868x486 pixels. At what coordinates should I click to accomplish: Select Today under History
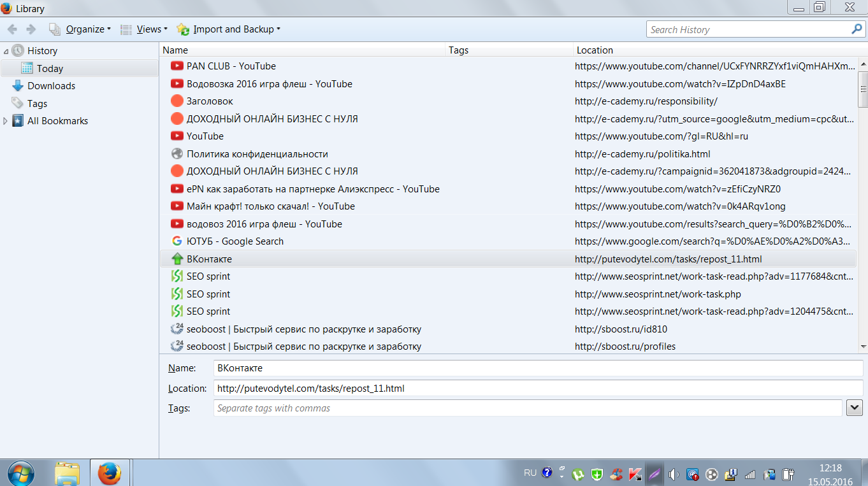(x=50, y=69)
